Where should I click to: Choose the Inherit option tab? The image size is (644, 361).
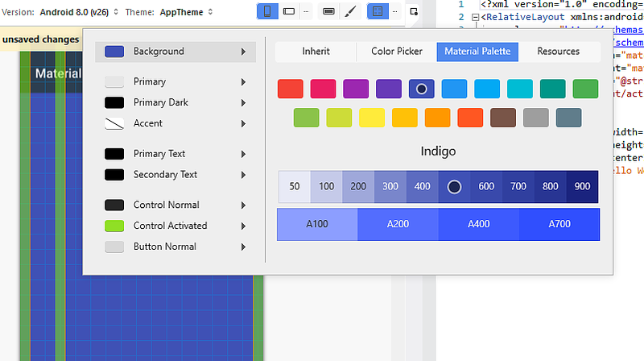click(x=316, y=52)
